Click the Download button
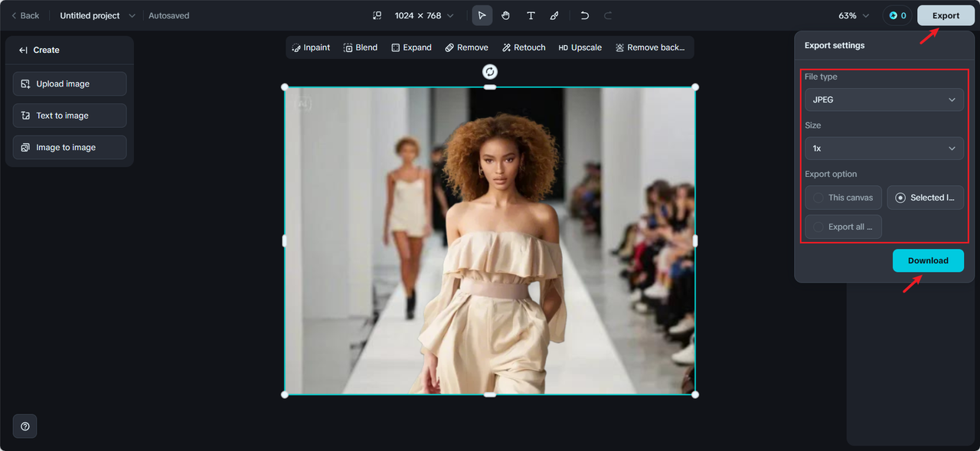980x451 pixels. pyautogui.click(x=928, y=260)
